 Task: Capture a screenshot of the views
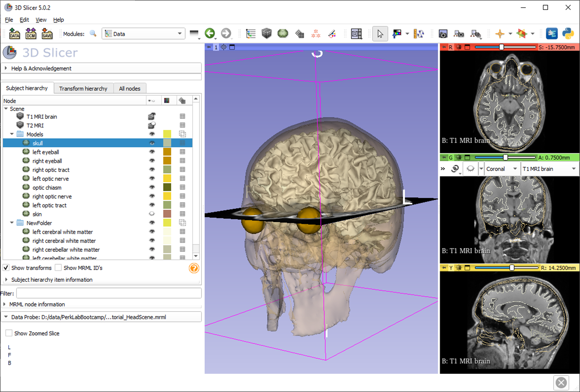[443, 34]
